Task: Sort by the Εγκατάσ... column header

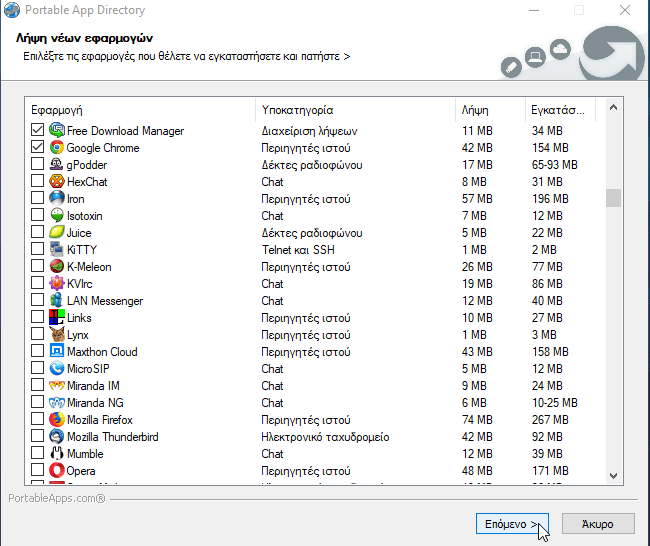Action: tap(560, 110)
